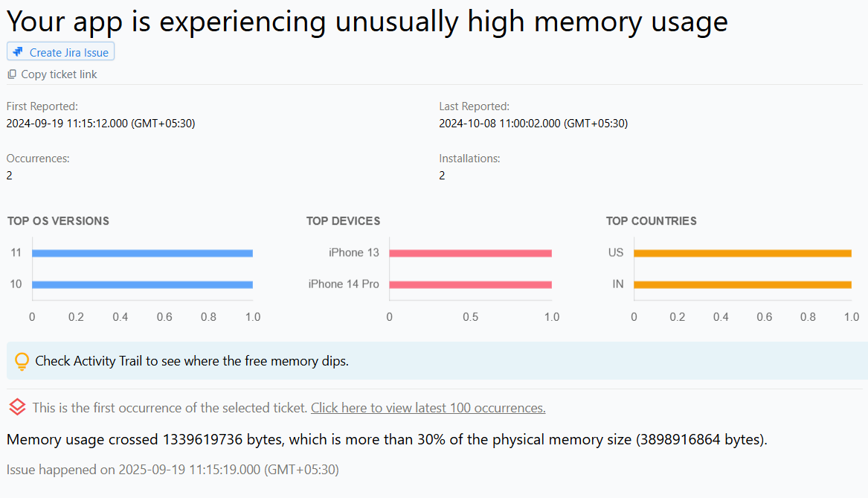Select the US bar in Top Countries
868x498 pixels.
742,252
